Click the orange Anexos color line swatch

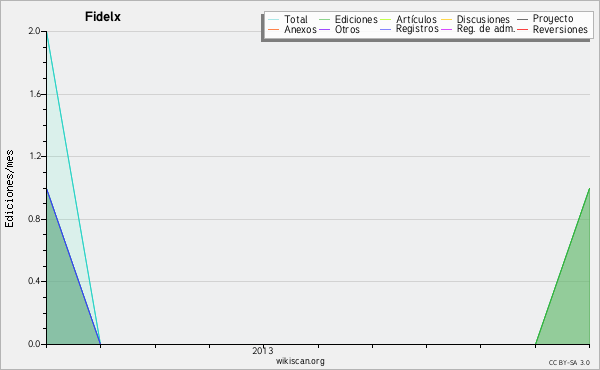point(274,29)
